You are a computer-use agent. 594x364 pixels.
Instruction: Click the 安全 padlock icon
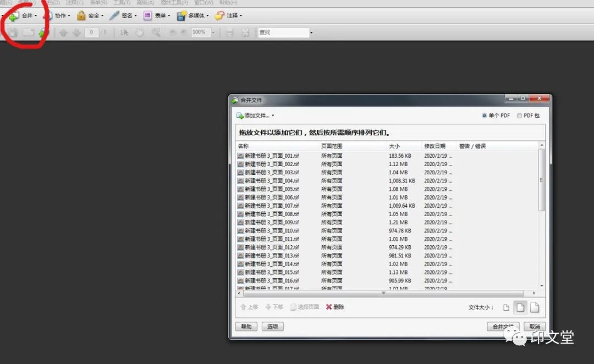pos(81,16)
